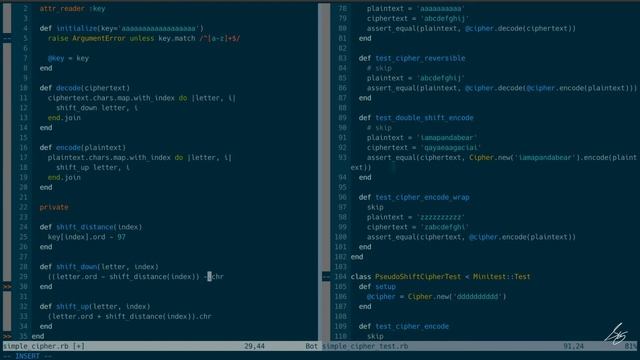Click 'class PseudoShiftCipherTest < Minitest::Test' line
The width and height of the screenshot is (640, 360).
(440, 277)
